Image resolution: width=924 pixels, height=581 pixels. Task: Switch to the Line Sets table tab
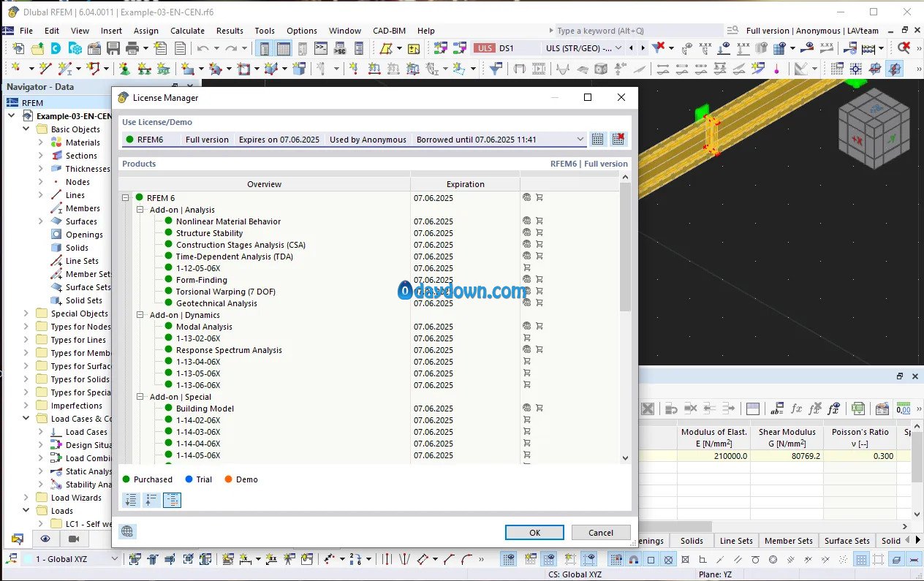point(736,541)
